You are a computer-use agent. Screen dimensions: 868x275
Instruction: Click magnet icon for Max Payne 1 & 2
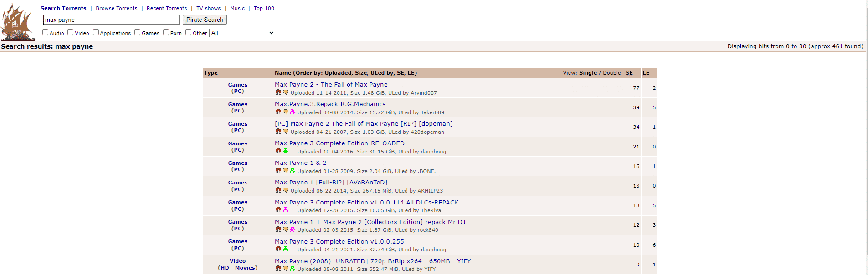[278, 171]
